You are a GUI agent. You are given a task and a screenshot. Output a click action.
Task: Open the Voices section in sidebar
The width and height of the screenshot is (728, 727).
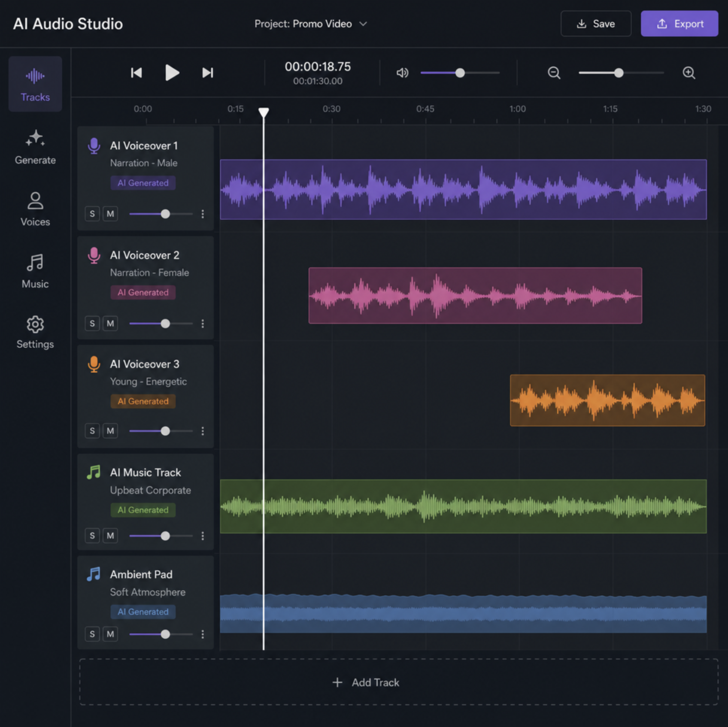35,209
